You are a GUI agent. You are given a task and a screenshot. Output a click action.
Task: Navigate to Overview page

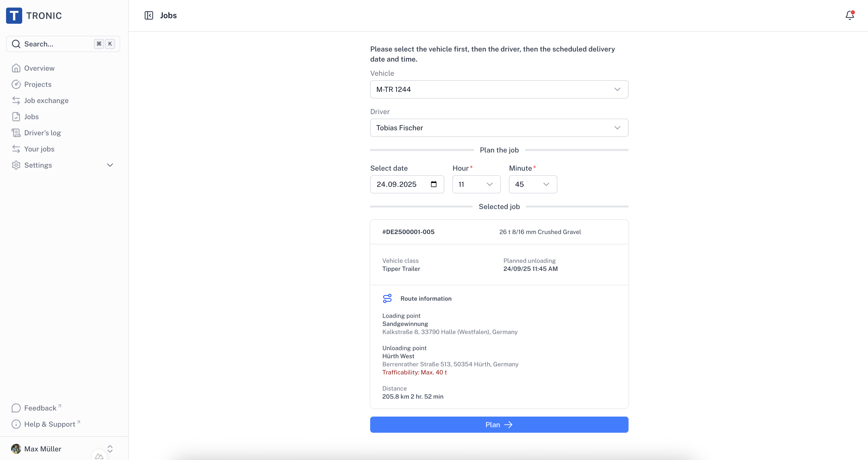point(39,68)
